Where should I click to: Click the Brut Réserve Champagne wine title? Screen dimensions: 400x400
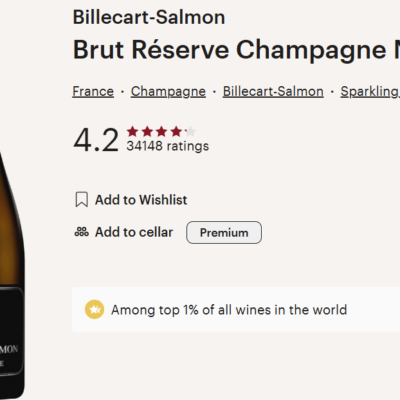coord(236,50)
